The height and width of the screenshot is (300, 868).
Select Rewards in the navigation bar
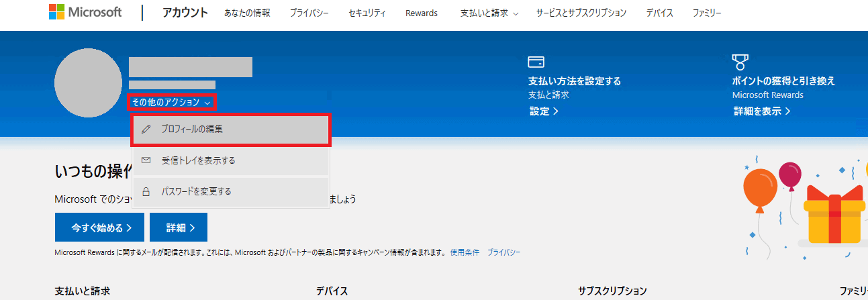coord(422,13)
